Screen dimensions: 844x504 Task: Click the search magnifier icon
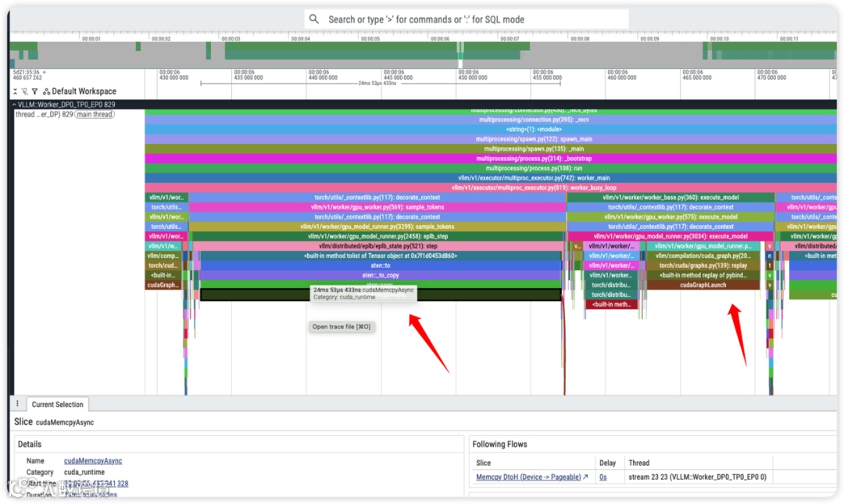pyautogui.click(x=314, y=20)
